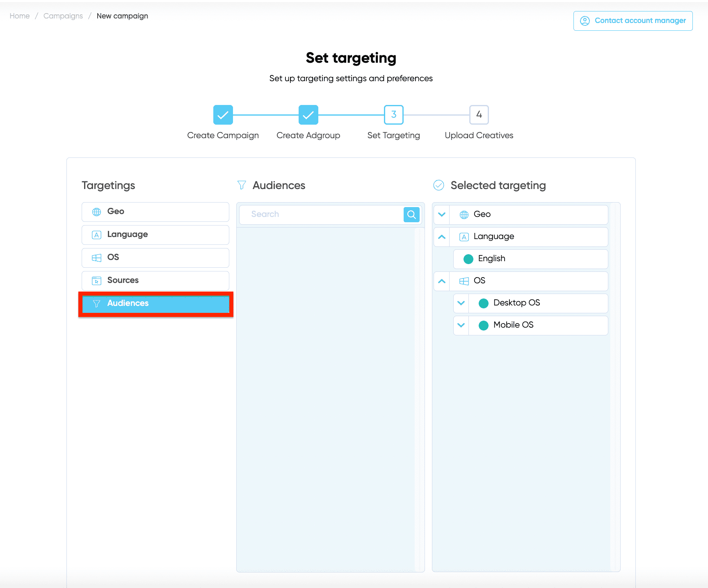Screen dimensions: 708x588
Task: Expand the Geo entry in Selected targeting
Action: pyautogui.click(x=441, y=214)
